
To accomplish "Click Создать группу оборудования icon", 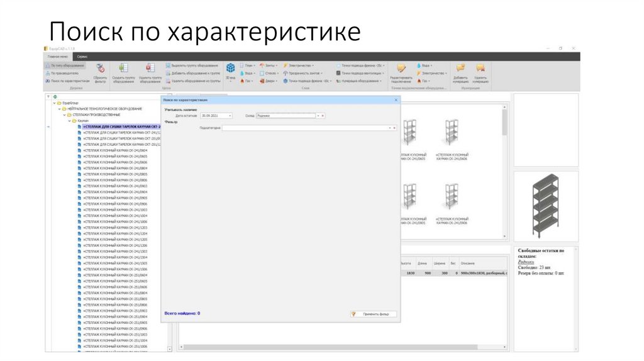I will [124, 68].
